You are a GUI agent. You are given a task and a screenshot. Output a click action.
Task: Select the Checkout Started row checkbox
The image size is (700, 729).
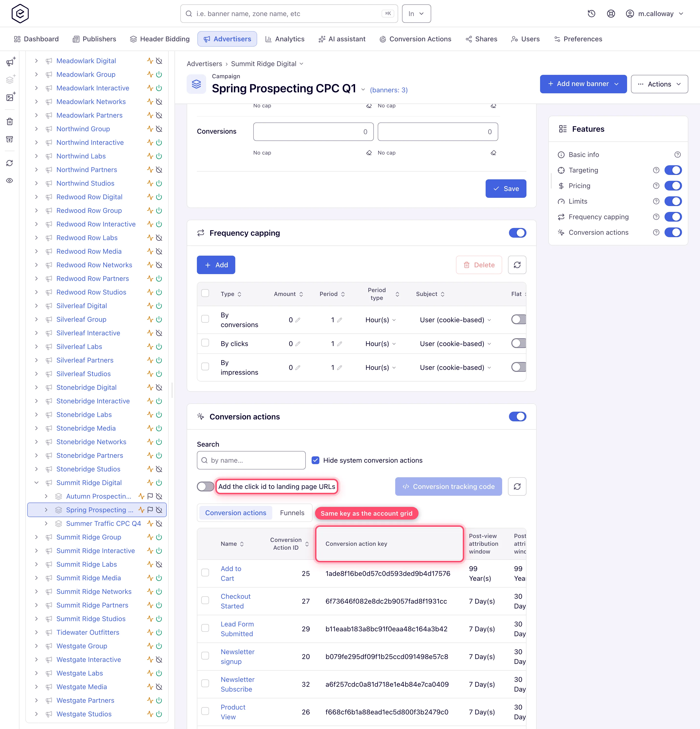[x=205, y=601]
